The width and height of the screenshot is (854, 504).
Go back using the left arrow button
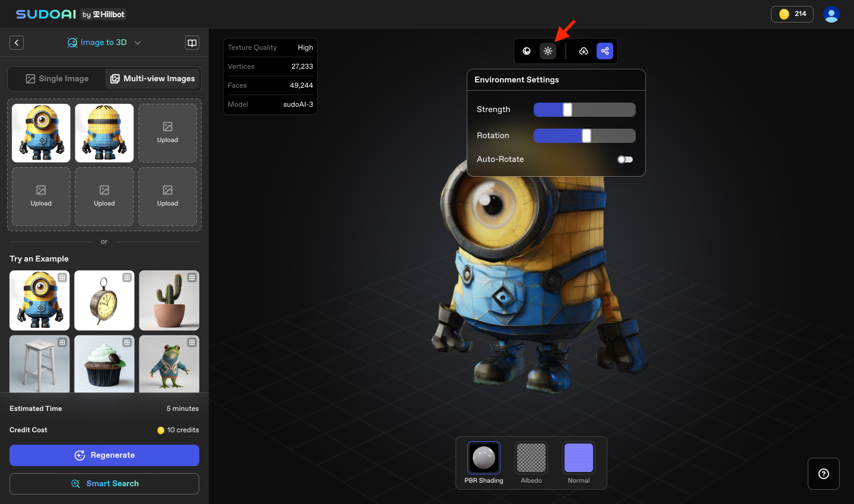(17, 43)
